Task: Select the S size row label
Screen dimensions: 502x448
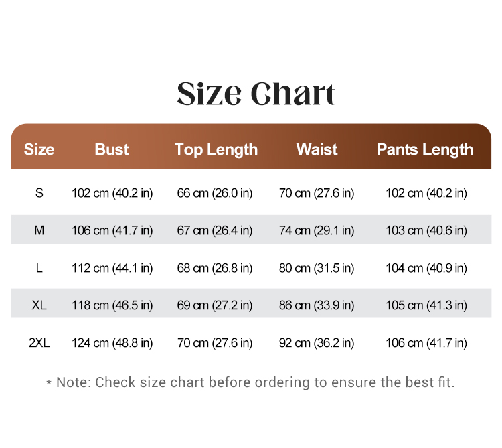Action: point(39,193)
